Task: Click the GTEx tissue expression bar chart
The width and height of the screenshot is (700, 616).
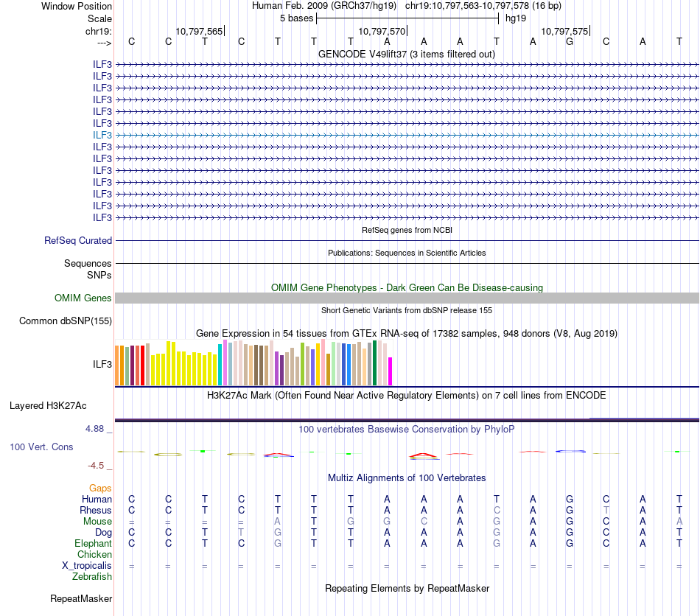Action: [253, 363]
